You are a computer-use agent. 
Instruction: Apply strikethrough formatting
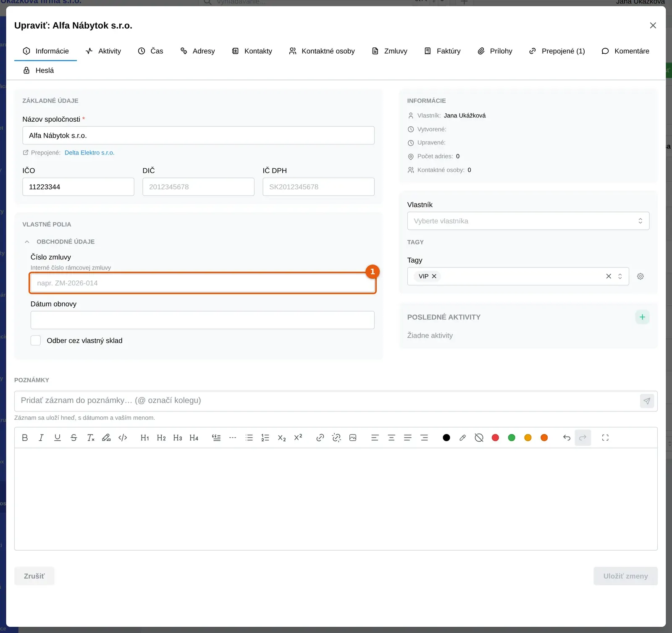74,438
